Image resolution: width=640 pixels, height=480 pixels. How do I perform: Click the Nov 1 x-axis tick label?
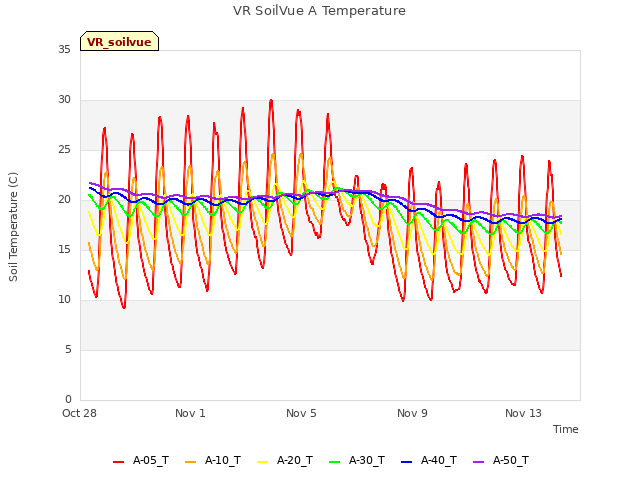[x=190, y=413]
